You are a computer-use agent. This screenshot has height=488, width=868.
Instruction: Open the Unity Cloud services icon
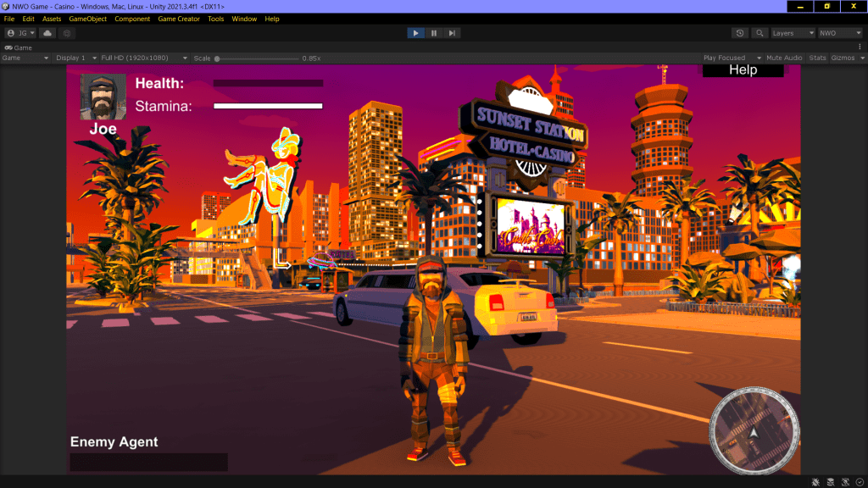click(47, 33)
